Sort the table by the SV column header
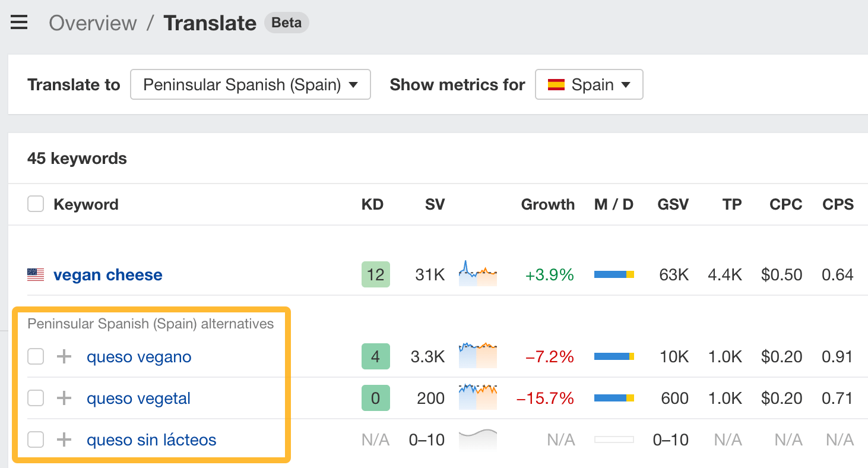 click(x=435, y=204)
